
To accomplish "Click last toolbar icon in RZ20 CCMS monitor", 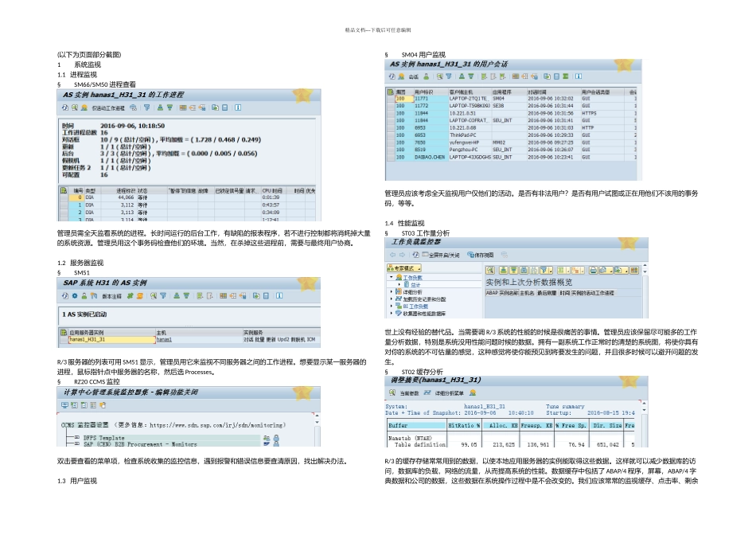I will [103, 405].
